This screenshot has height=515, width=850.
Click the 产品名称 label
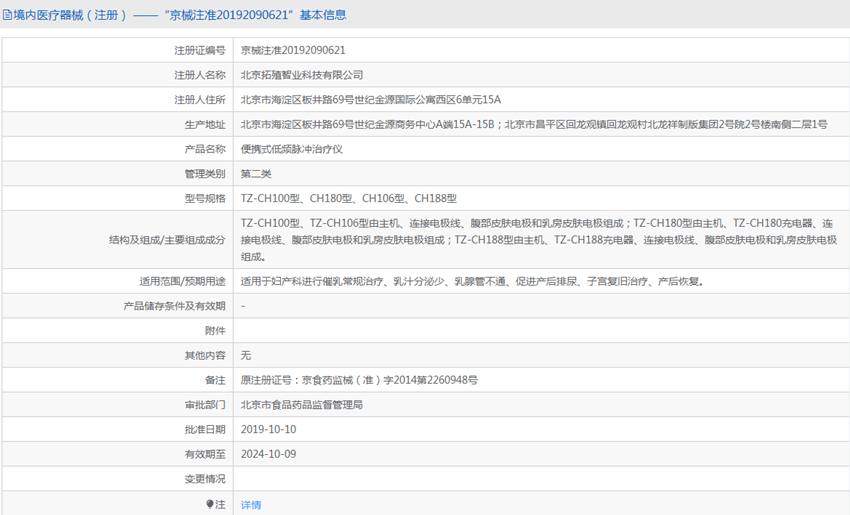click(205, 149)
